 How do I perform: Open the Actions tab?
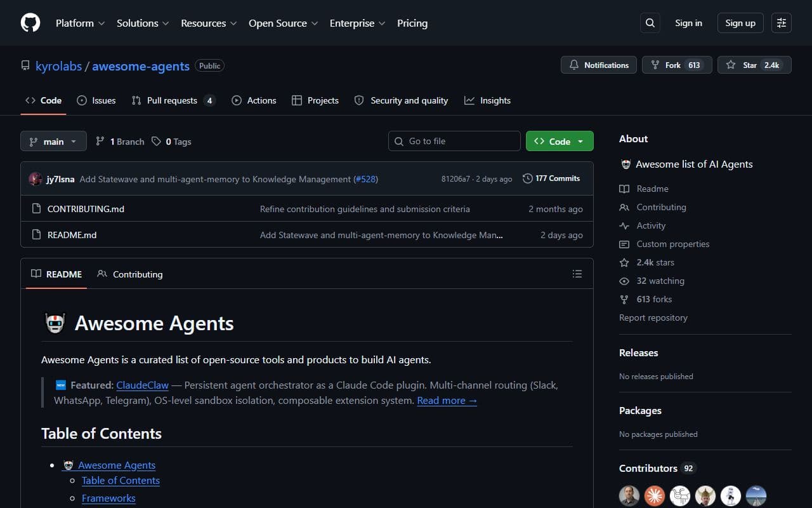point(254,100)
